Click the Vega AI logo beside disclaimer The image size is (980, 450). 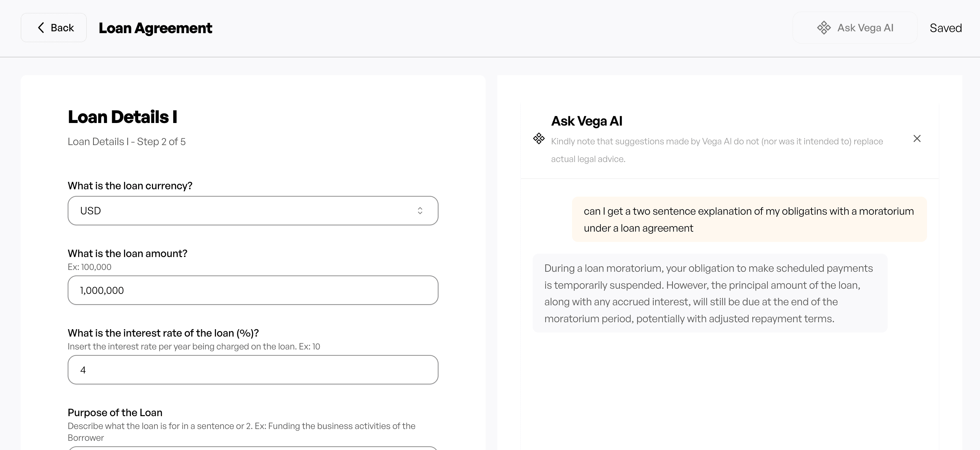(x=539, y=138)
